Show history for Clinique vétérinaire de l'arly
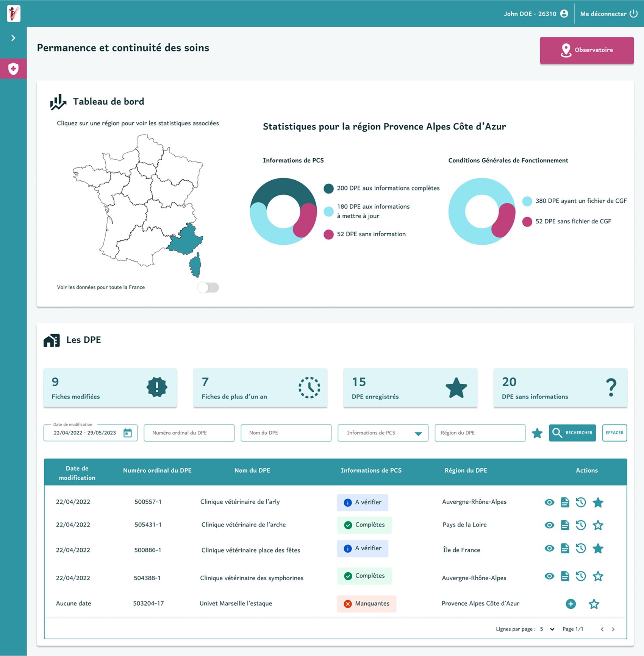The image size is (644, 656). click(581, 503)
